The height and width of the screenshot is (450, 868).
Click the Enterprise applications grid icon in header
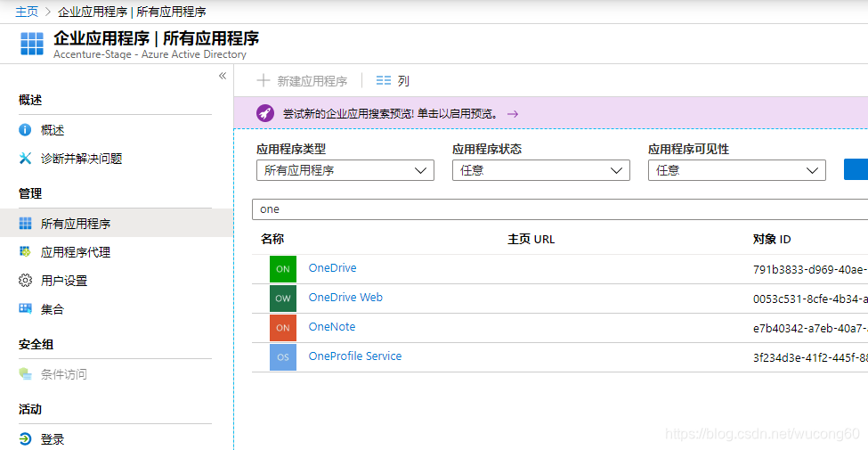click(x=31, y=44)
